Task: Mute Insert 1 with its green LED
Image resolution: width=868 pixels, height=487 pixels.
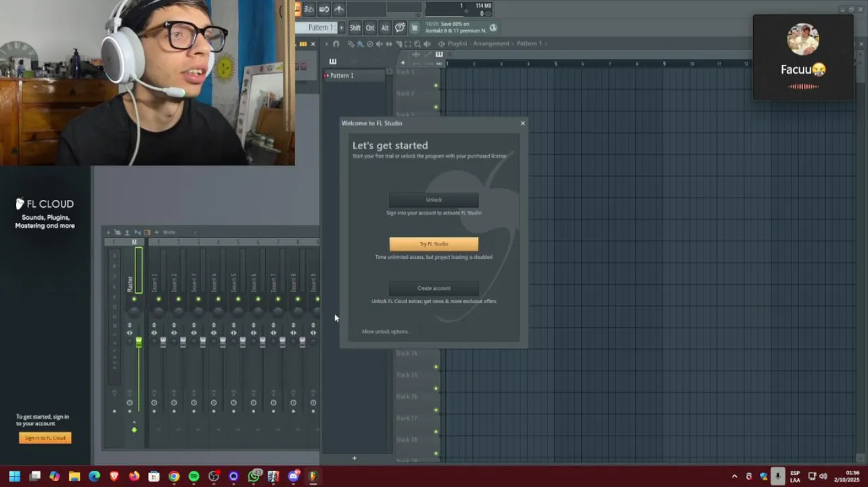Action: 159,299
